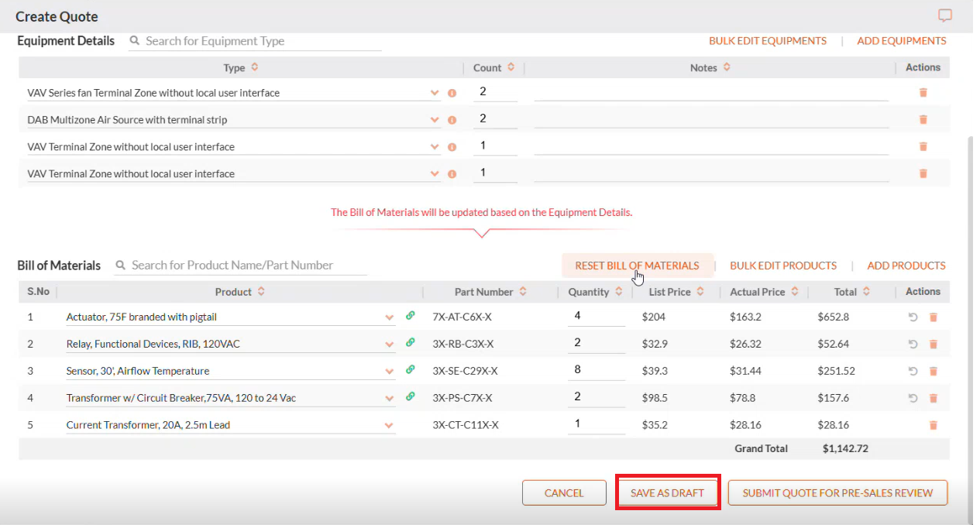Reset the Relay row with undo icon
This screenshot has height=528, width=980.
[x=913, y=344]
